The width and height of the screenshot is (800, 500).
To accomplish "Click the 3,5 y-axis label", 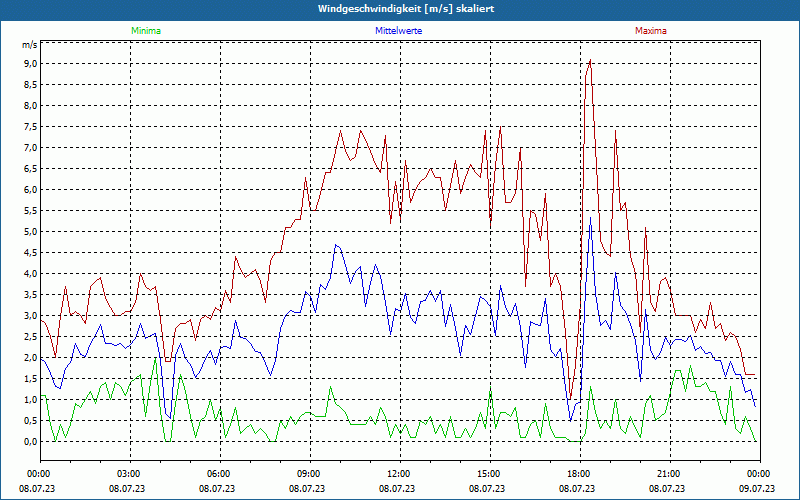I will (x=31, y=295).
